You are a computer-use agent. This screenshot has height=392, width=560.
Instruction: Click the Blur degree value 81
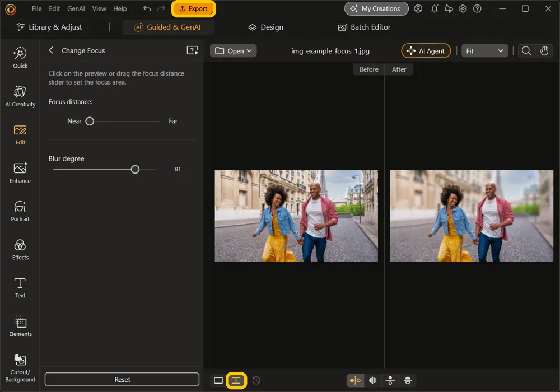[x=178, y=169]
